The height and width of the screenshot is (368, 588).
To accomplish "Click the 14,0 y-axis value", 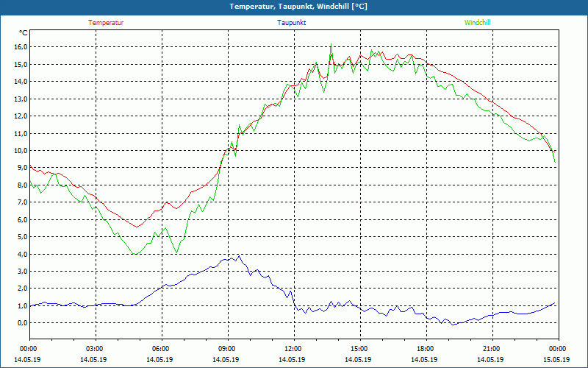I will [21, 82].
